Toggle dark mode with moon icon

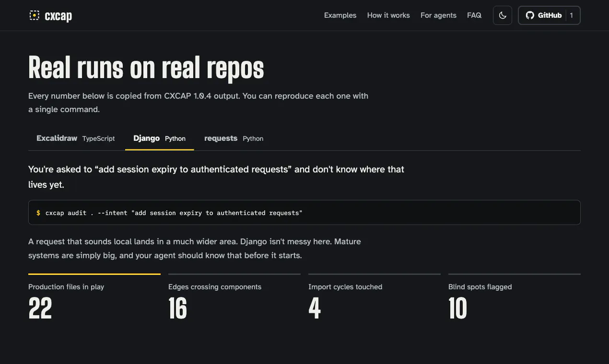[x=503, y=15]
